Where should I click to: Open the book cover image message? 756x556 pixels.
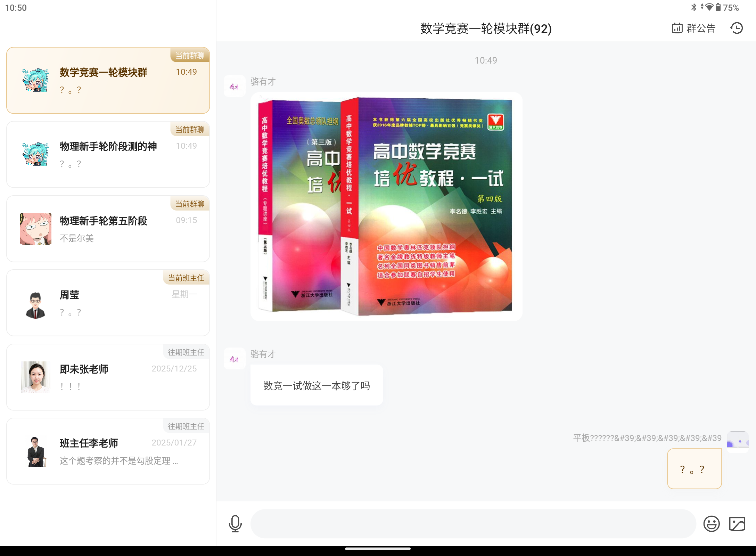tap(386, 207)
